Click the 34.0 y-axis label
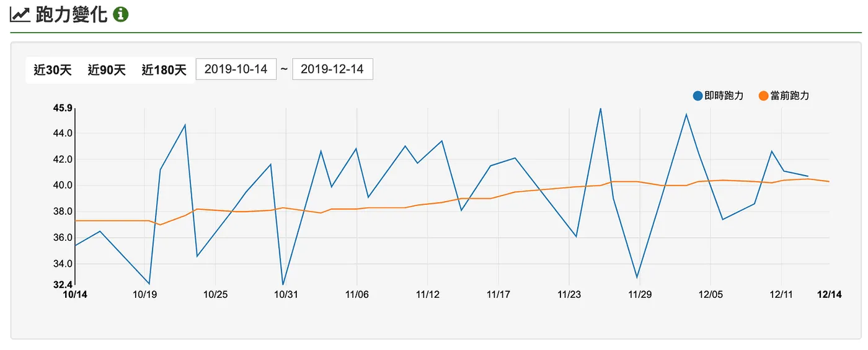This screenshot has width=868, height=350. [x=63, y=264]
